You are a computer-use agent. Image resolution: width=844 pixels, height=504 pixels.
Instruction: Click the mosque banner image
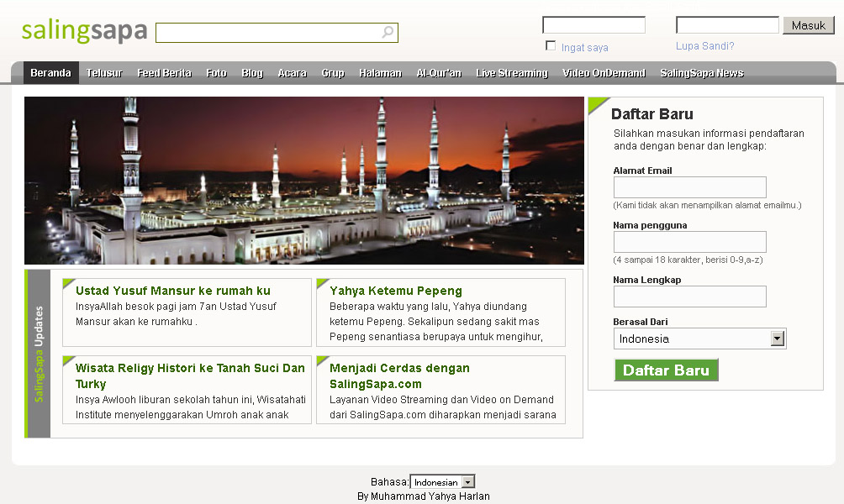coord(304,181)
